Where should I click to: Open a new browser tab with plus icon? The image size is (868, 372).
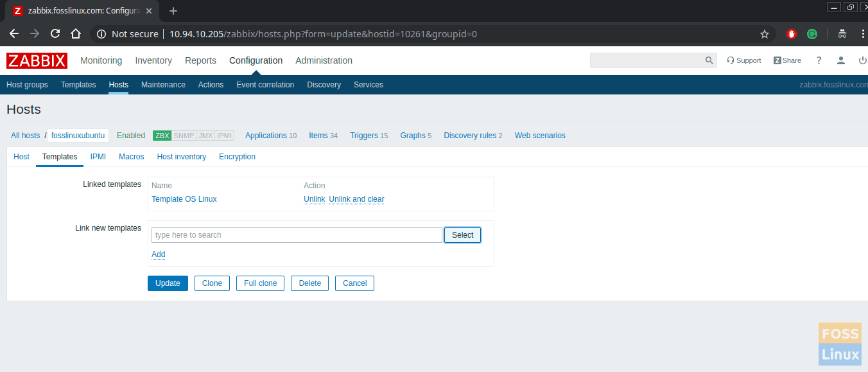(x=173, y=11)
